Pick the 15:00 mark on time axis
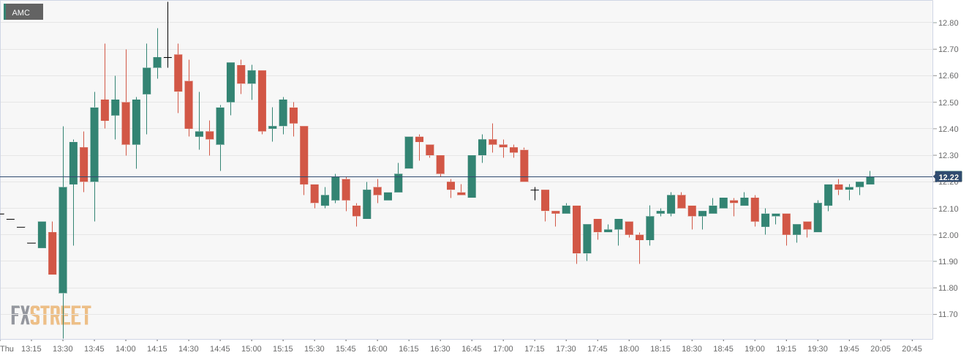The image size is (980, 358). click(x=252, y=348)
